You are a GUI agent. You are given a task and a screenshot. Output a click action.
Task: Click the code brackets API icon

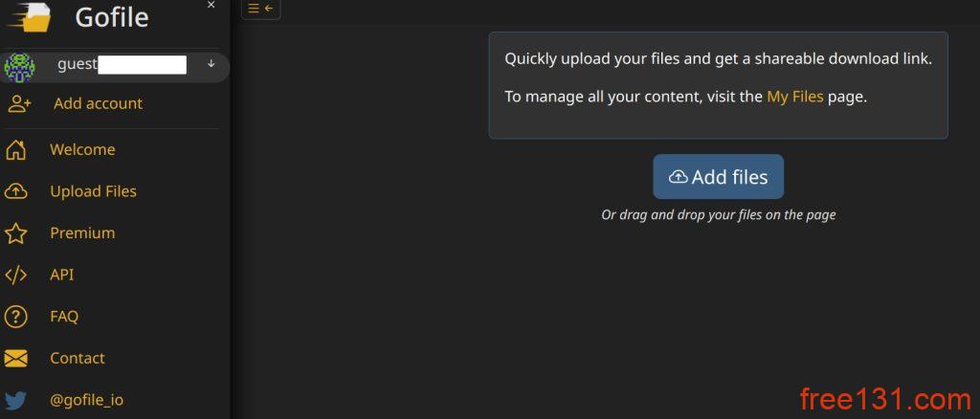click(15, 275)
